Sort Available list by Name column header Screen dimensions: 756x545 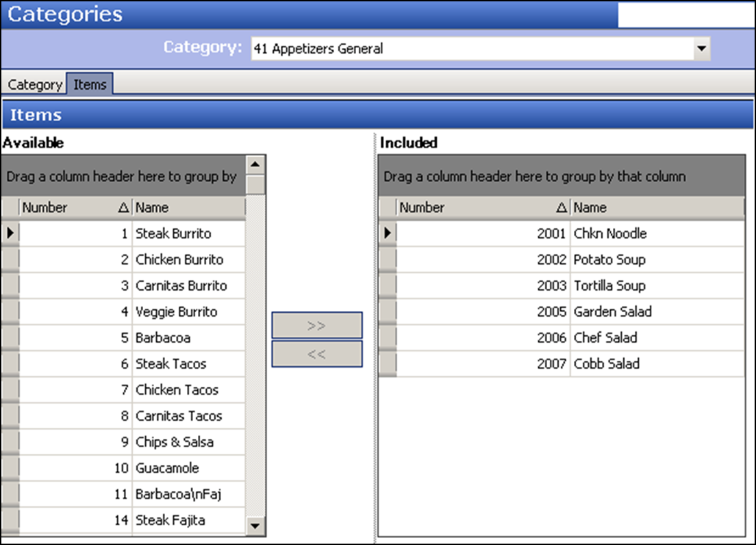188,207
